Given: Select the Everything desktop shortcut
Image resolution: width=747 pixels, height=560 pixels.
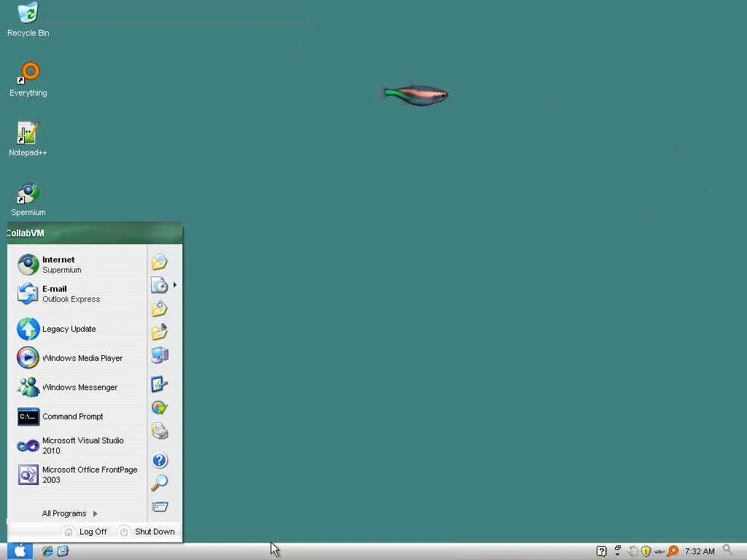Looking at the screenshot, I should pyautogui.click(x=28, y=79).
